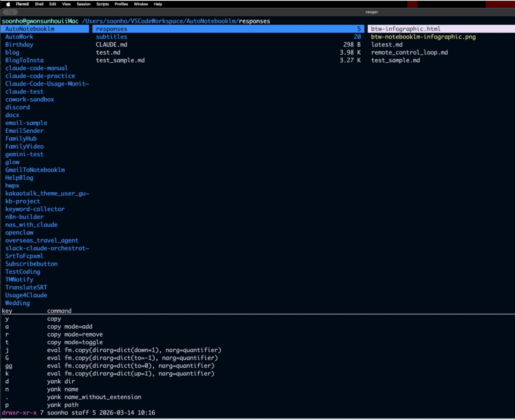
Task: Select the SrtToFcpxml folder
Action: [24, 256]
